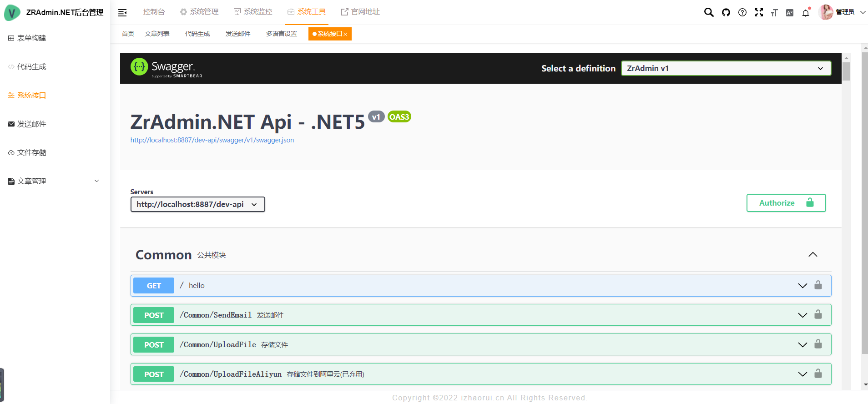
Task: Collapse the Common section chevron
Action: click(x=813, y=255)
